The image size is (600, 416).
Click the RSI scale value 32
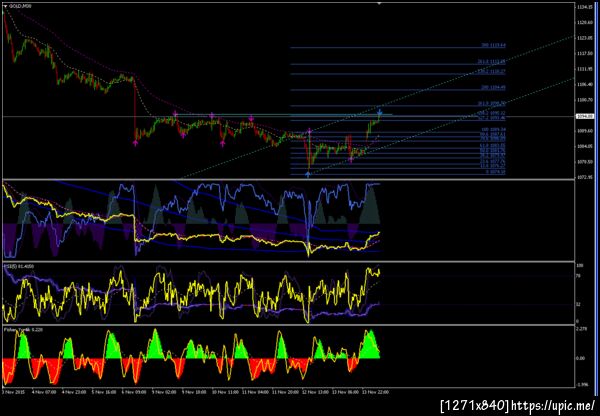pyautogui.click(x=579, y=304)
